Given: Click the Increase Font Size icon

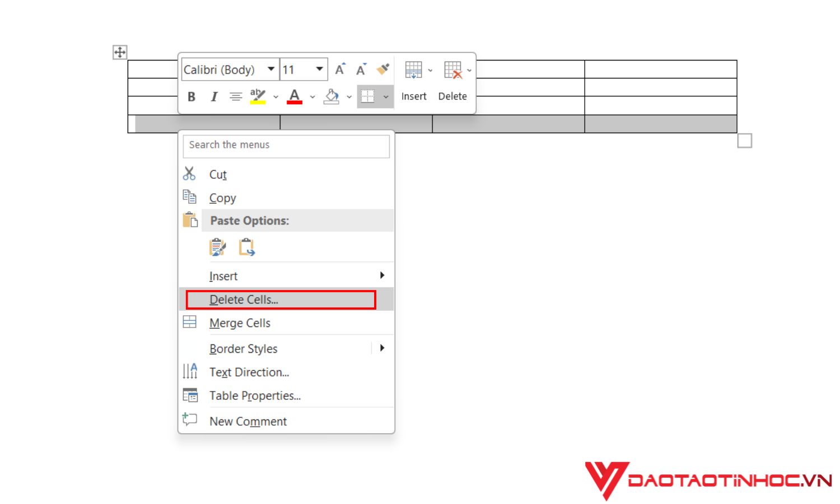Looking at the screenshot, I should click(x=340, y=69).
